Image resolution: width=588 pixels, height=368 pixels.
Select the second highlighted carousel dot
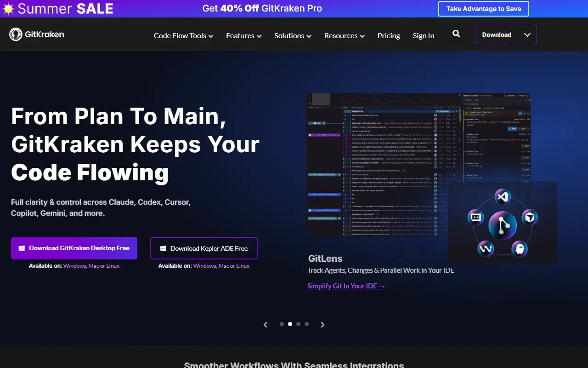[x=290, y=324]
